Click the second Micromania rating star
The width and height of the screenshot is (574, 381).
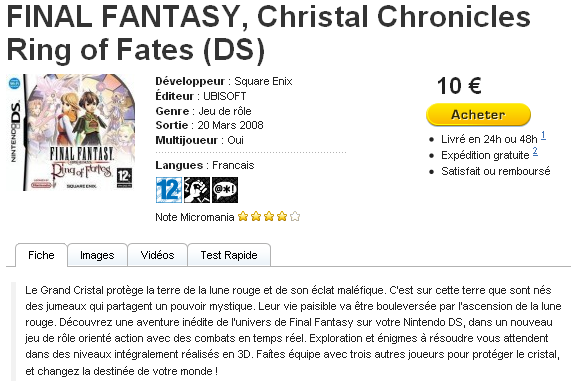(x=256, y=217)
